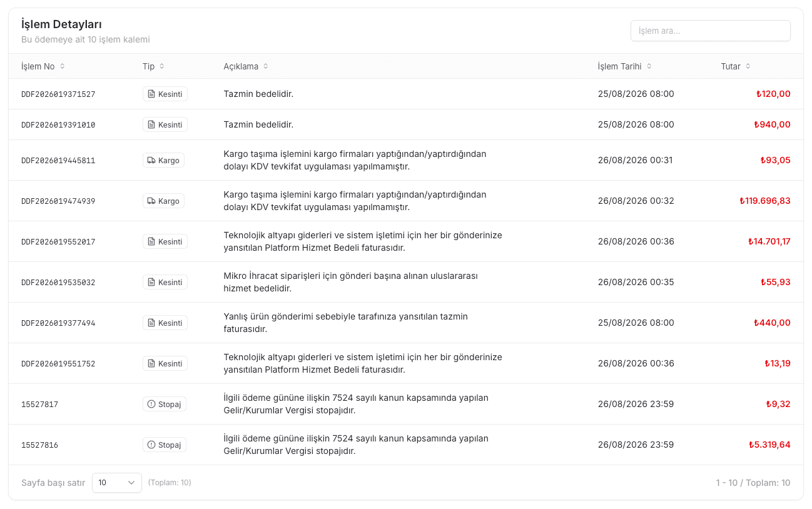The height and width of the screenshot is (509, 812).
Task: Click Stopaj tag for transaction 15527816
Action: [x=165, y=445]
